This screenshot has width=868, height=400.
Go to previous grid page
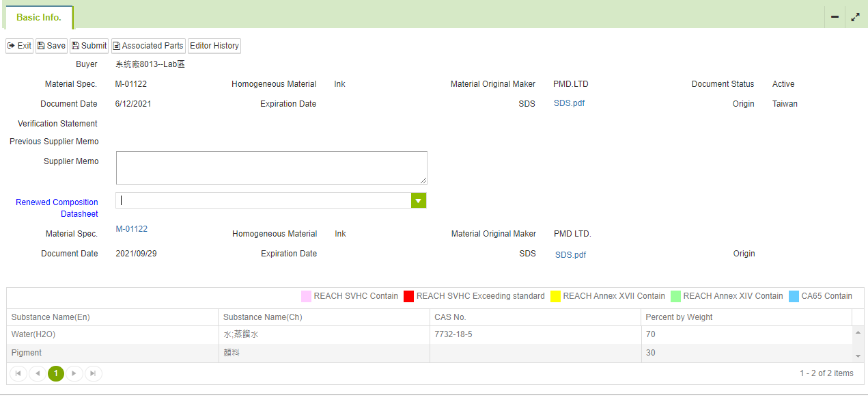(38, 373)
